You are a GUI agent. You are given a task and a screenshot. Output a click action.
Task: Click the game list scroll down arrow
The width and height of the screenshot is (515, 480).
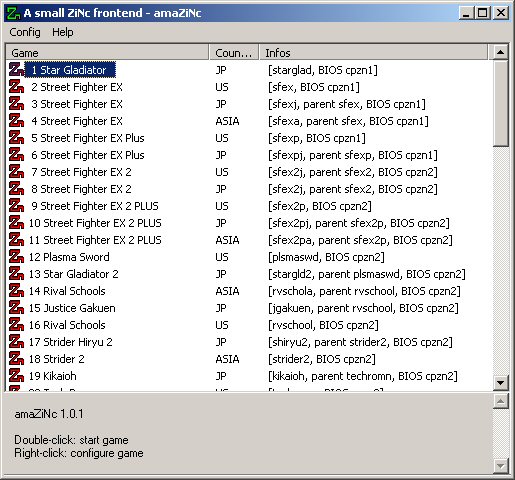point(500,383)
